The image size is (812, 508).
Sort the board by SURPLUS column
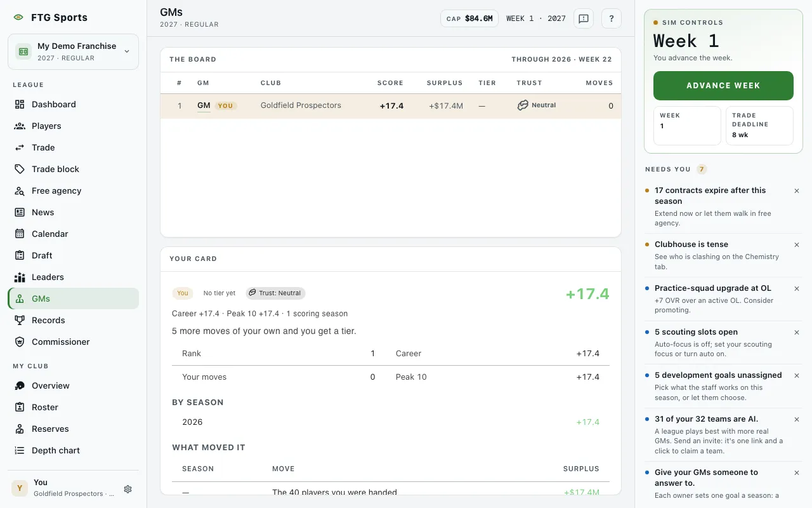click(445, 83)
